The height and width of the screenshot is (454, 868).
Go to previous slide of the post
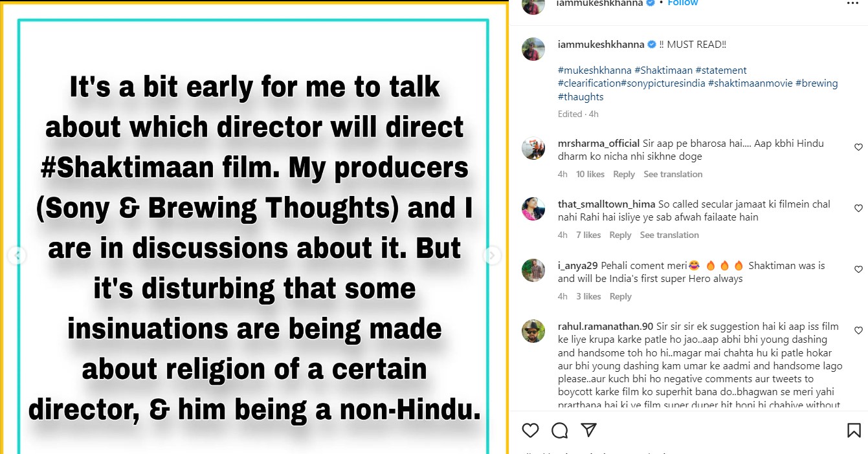(x=17, y=255)
